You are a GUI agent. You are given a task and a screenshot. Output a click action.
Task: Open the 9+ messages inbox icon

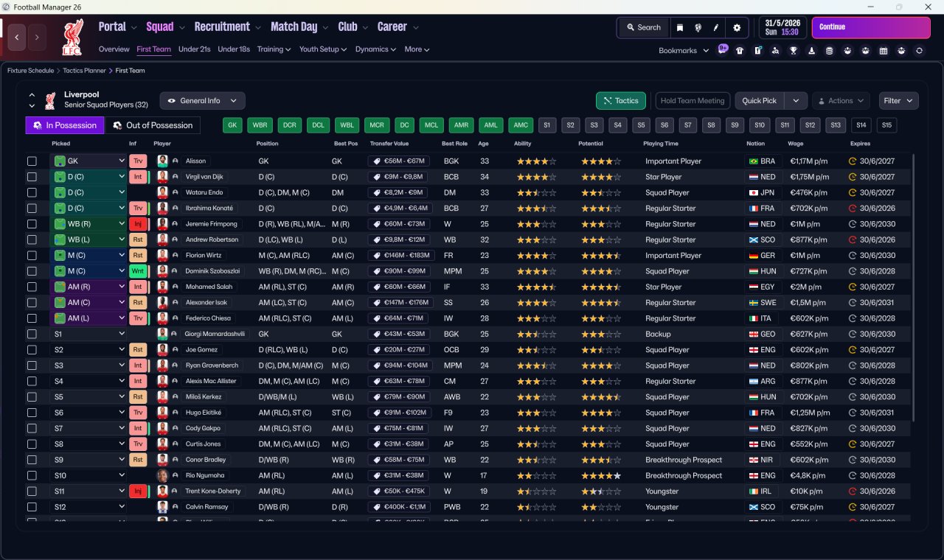[722, 50]
